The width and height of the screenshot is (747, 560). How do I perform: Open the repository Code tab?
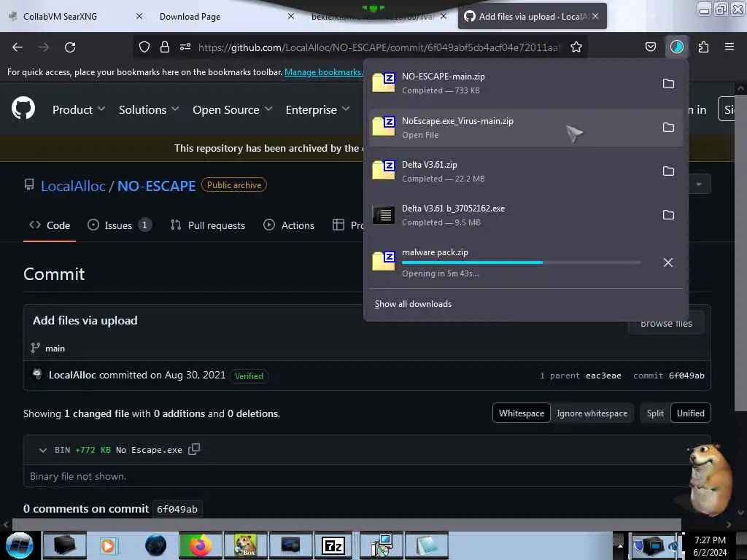click(50, 225)
